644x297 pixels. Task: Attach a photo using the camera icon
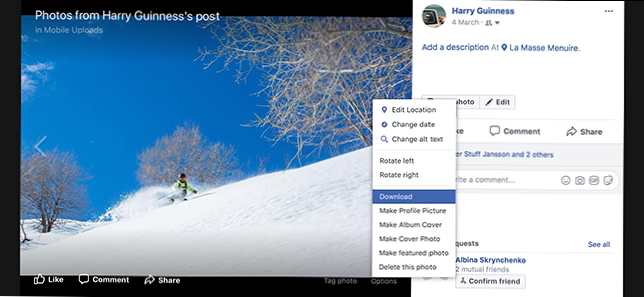[580, 180]
